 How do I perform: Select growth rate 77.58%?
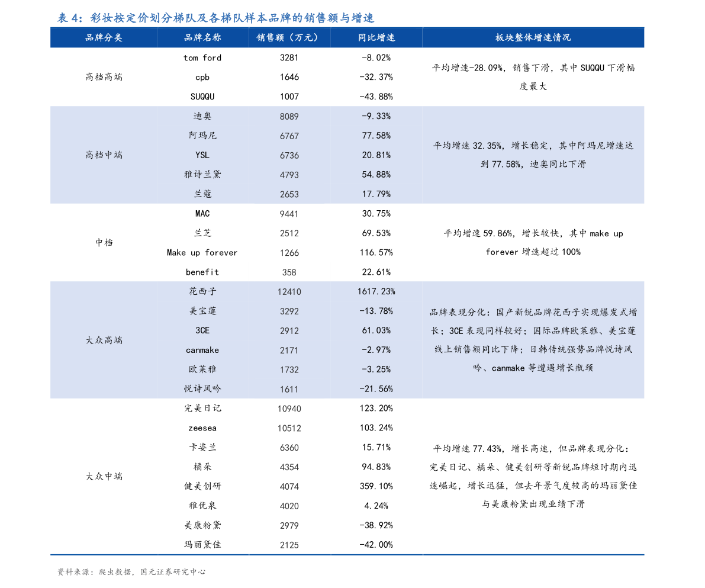tap(376, 136)
